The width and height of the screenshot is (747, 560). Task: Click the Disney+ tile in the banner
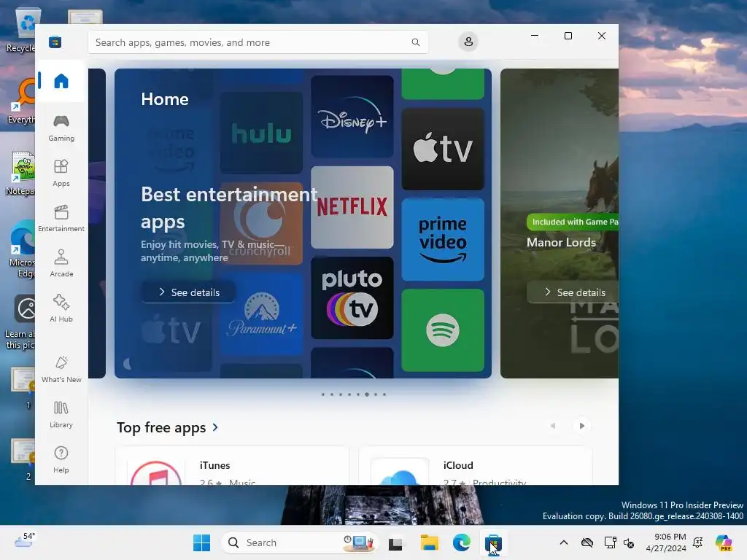tap(352, 117)
